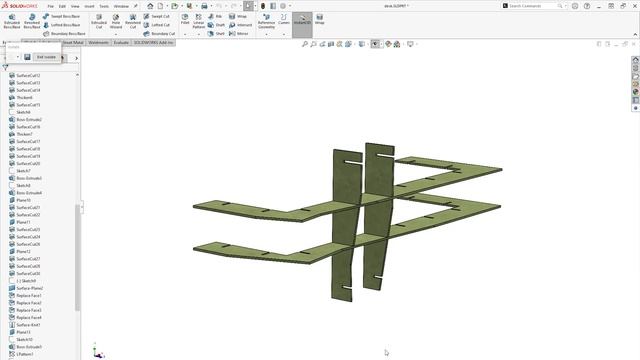This screenshot has height=360, width=640.
Task: Select Boss-Extrude2 in the feature tree
Action: (x=25, y=120)
